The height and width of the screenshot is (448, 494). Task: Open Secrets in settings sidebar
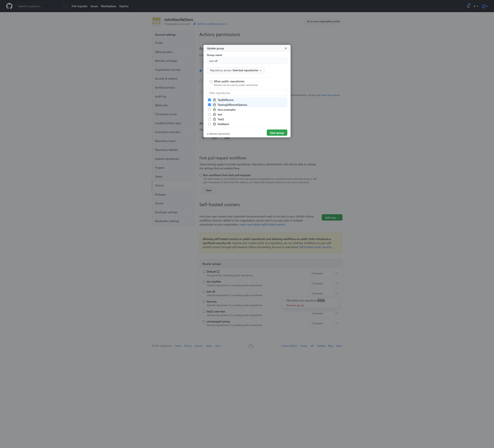(173, 203)
